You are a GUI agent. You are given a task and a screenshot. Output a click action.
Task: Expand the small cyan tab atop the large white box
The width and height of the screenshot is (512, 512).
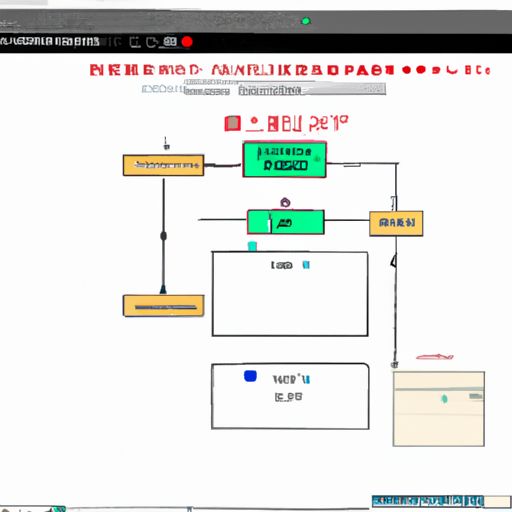252,246
